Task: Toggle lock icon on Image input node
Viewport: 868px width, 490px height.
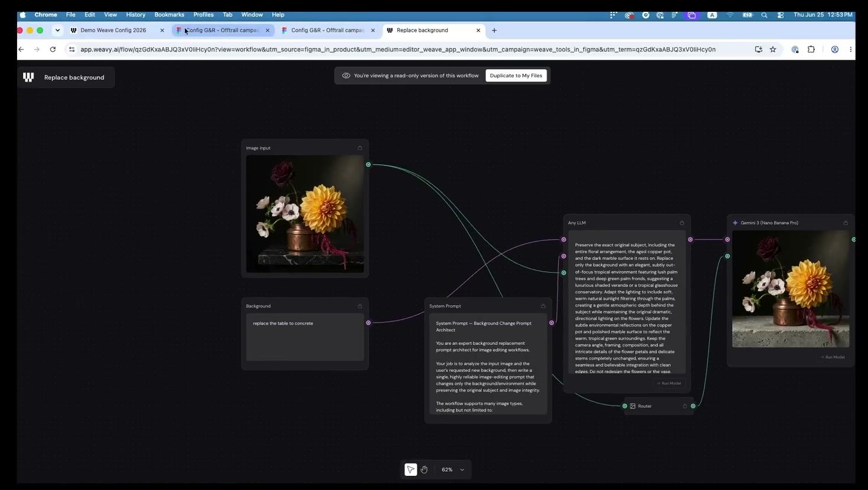Action: click(x=360, y=148)
